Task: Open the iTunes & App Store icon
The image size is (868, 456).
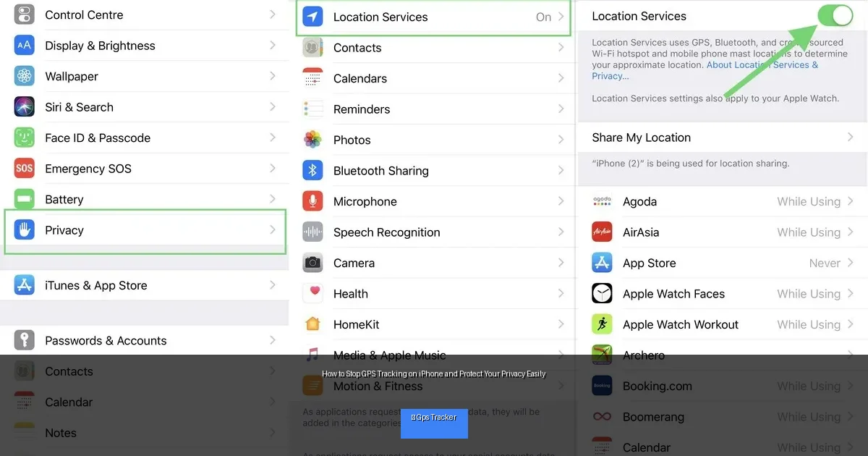Action: pos(25,285)
